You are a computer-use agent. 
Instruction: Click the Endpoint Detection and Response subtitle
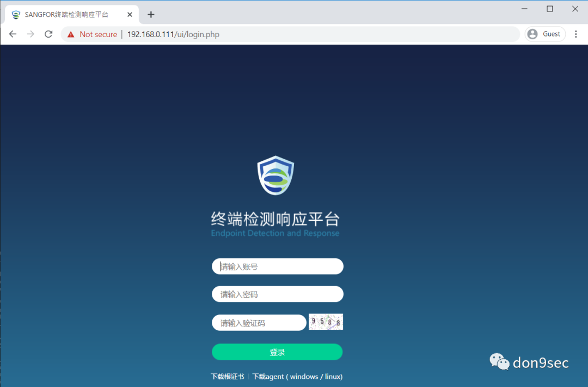click(x=275, y=233)
